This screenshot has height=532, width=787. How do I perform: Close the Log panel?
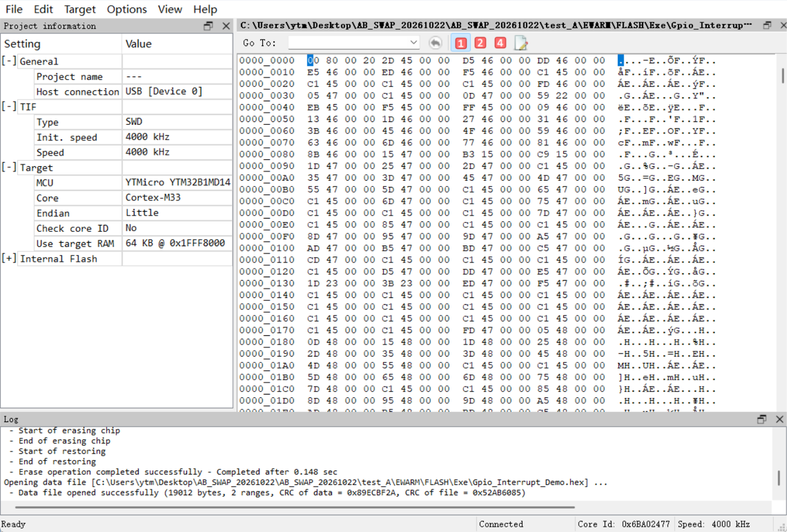780,419
